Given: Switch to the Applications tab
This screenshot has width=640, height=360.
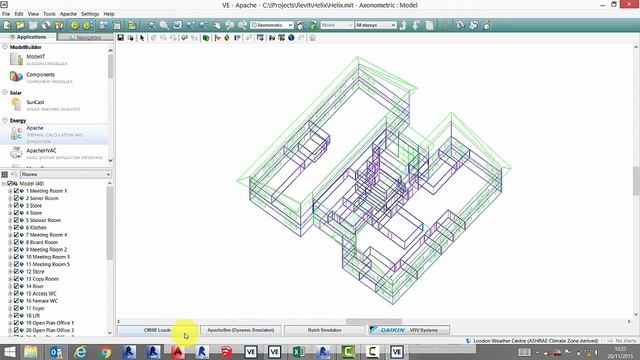Looking at the screenshot, I should (28, 37).
